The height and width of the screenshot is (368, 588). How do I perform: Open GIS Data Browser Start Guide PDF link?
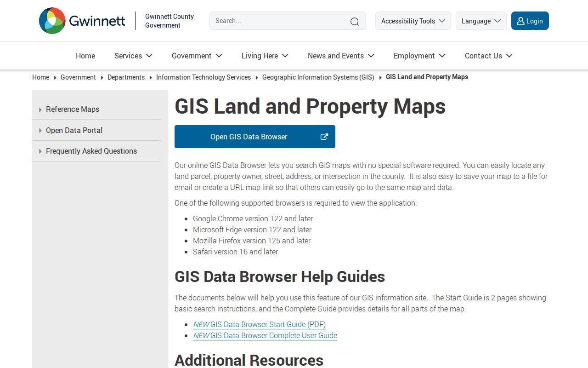(x=260, y=324)
